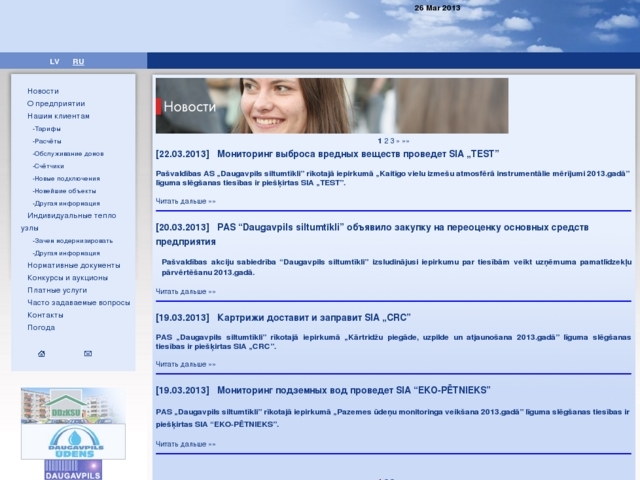Screen dimensions: 640x480
Task: Click the date [20.03.2013] in the second news item
Action: coord(182,227)
